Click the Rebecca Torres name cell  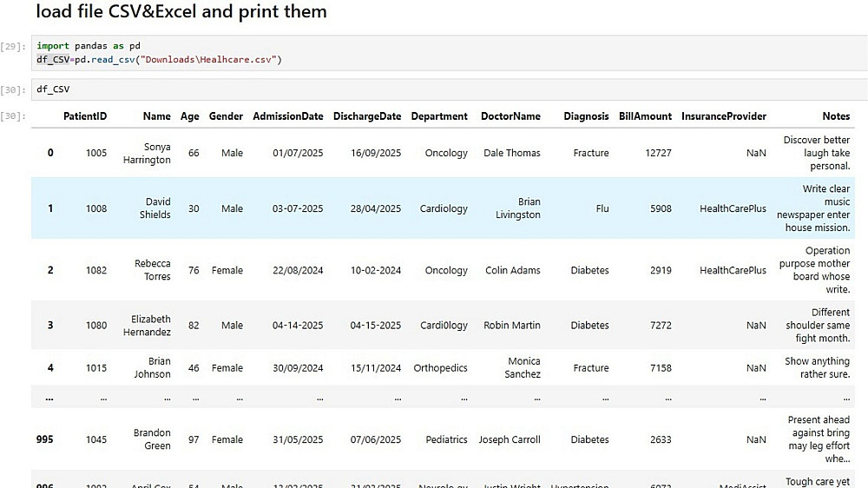[x=153, y=270]
